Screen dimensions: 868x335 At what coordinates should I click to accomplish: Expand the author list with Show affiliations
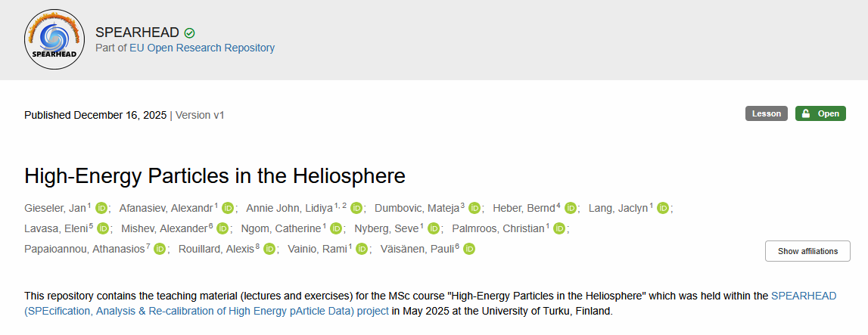(807, 251)
